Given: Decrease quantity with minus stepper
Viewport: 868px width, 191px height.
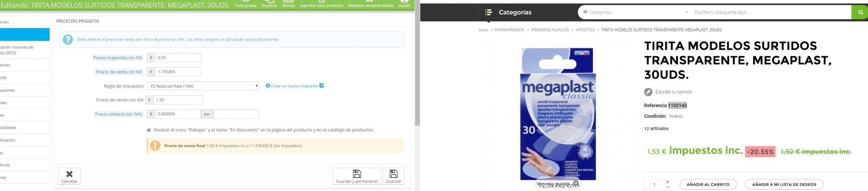Looking at the screenshot, I should click(x=668, y=187).
